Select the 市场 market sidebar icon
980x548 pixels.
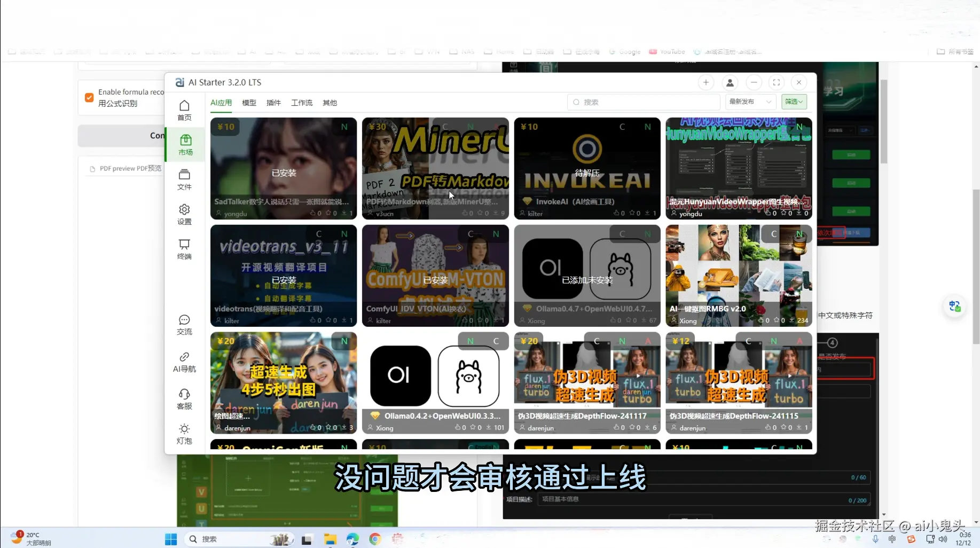pyautogui.click(x=185, y=145)
